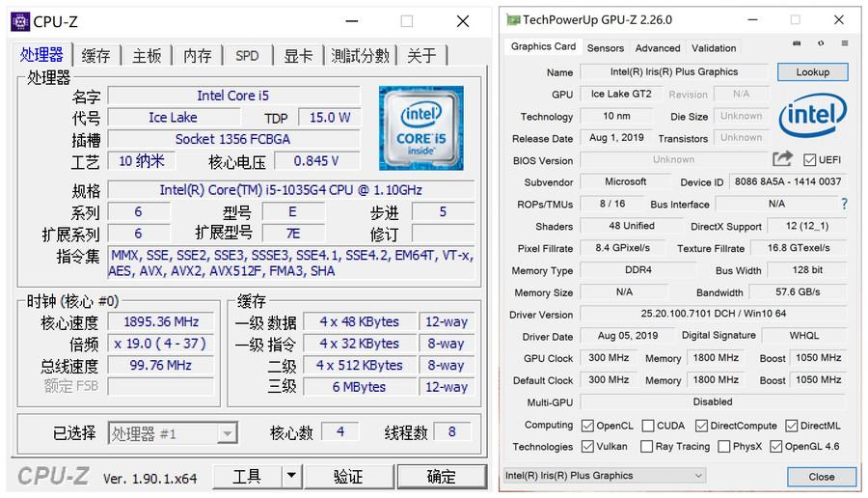Switch to the Sensors tab
Screen dimensions: 868x498
(x=605, y=48)
